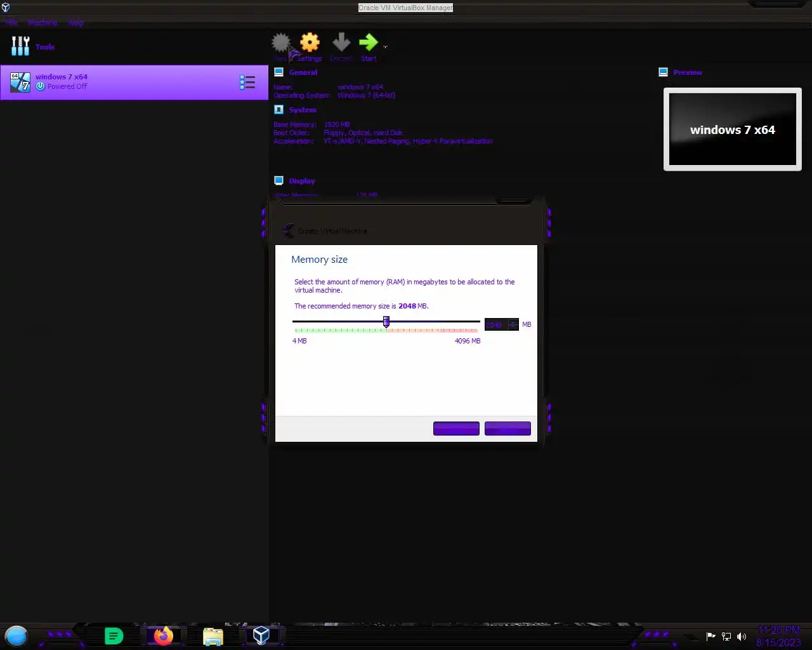812x650 pixels.
Task: Launch Firefox from the taskbar
Action: (164, 635)
